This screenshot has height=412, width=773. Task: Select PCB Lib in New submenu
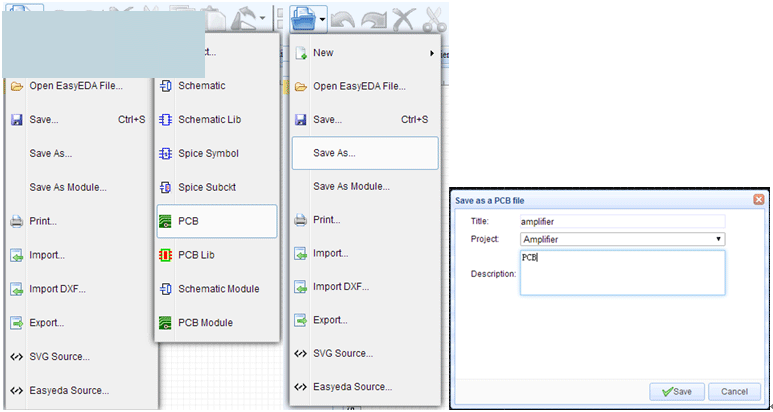(x=217, y=255)
